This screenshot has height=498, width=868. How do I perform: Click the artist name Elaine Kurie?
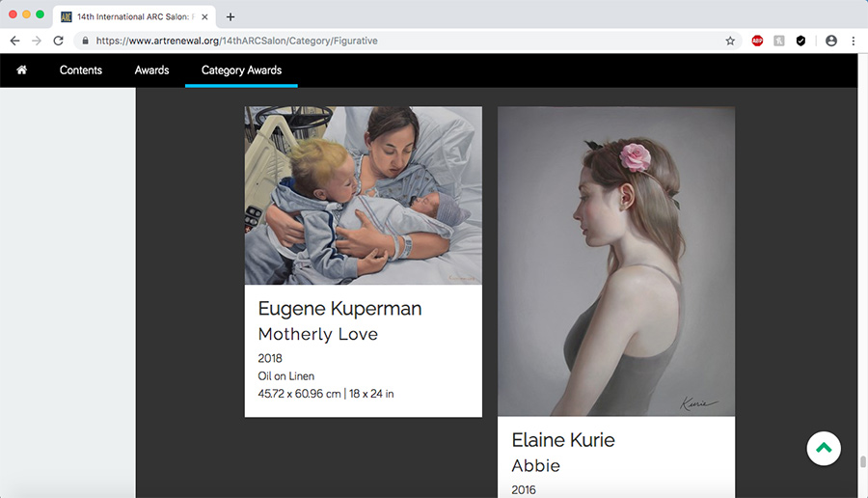click(x=563, y=440)
